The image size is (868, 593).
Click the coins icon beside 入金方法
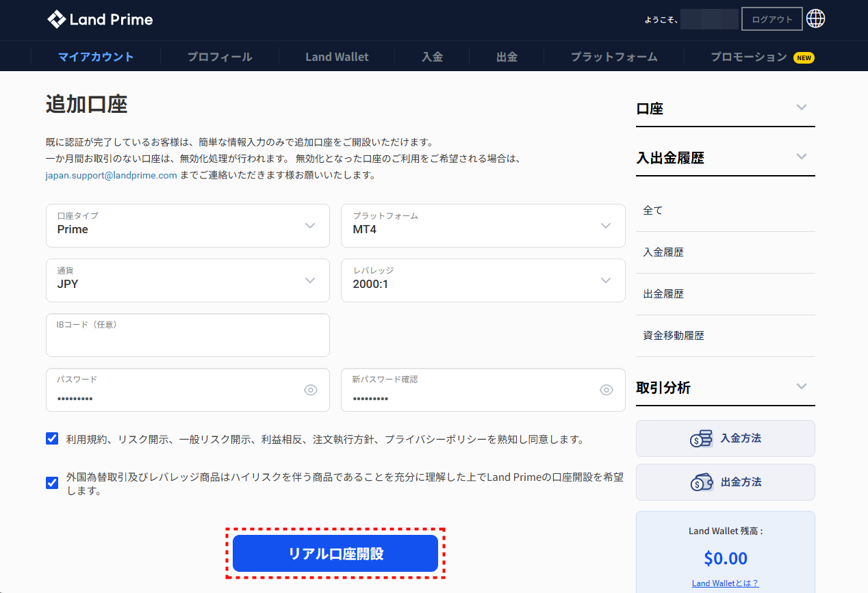701,438
